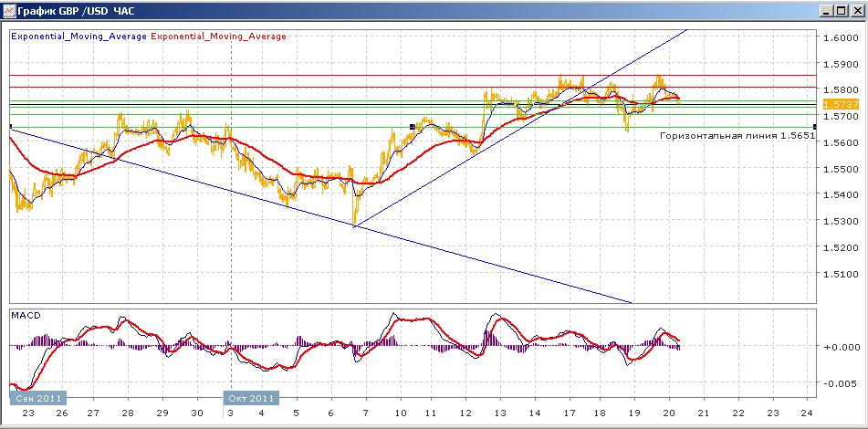This screenshot has width=868, height=429.
Task: Click date tick 28 on the time axis
Action: tap(128, 413)
